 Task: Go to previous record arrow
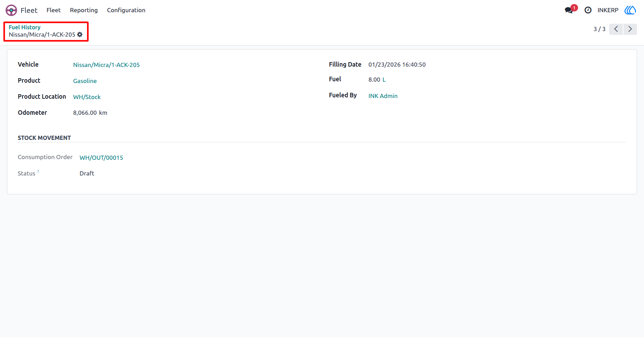pos(616,29)
